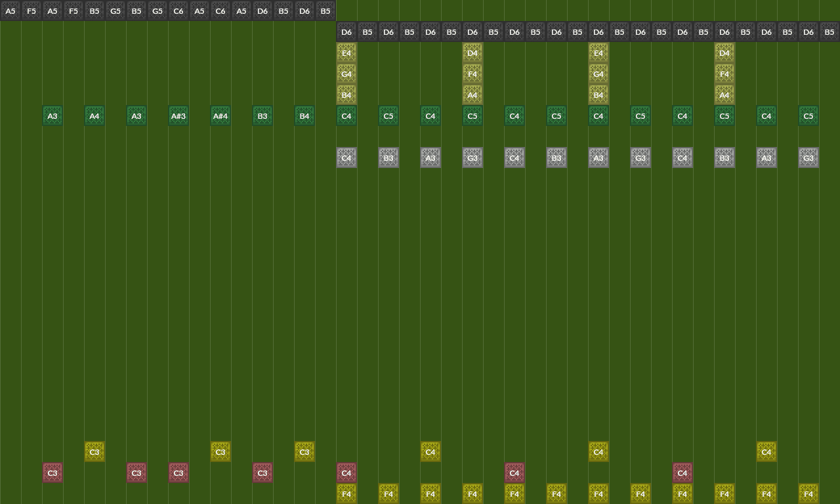Select the G5 note in the top row
Image resolution: width=840 pixels, height=504 pixels.
(x=115, y=10)
